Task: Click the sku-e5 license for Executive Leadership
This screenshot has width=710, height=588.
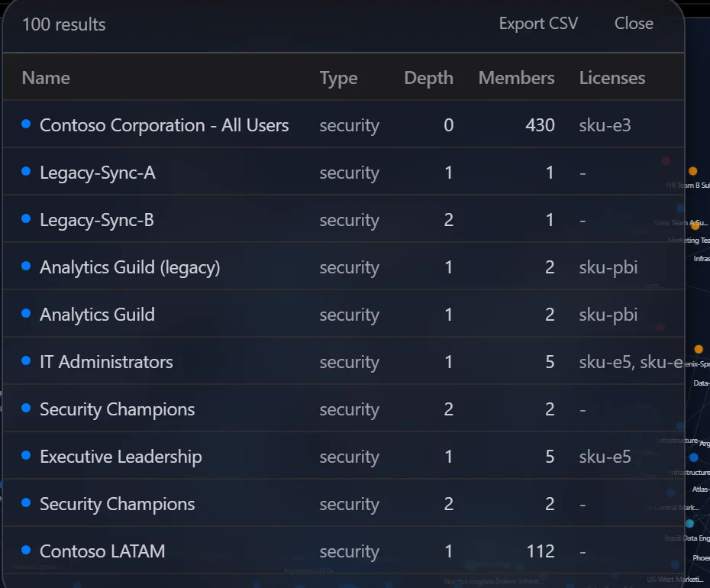Action: [605, 457]
